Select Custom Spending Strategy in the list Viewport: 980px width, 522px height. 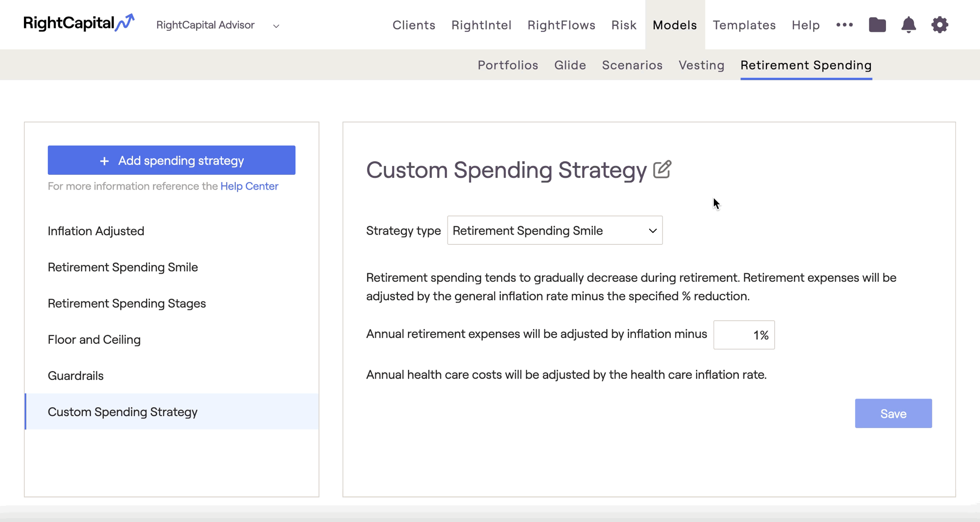(171, 411)
